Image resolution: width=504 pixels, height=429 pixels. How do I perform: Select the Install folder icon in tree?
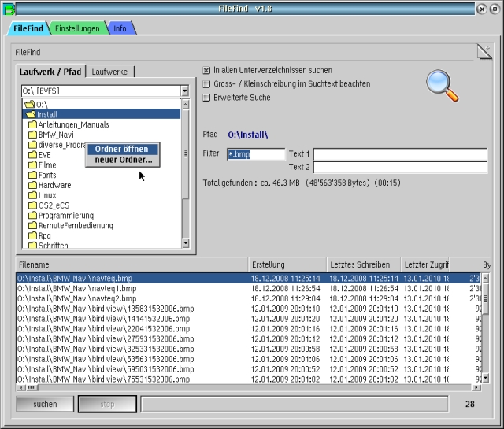[31, 114]
